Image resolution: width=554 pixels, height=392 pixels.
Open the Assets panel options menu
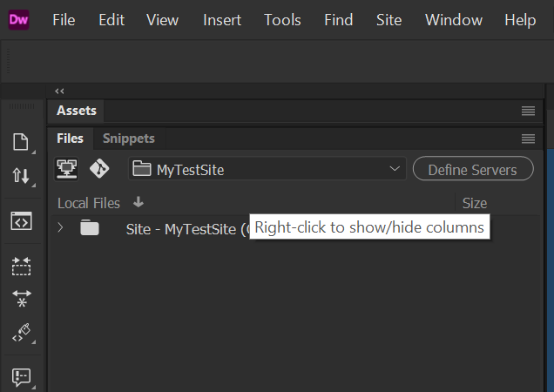click(528, 111)
